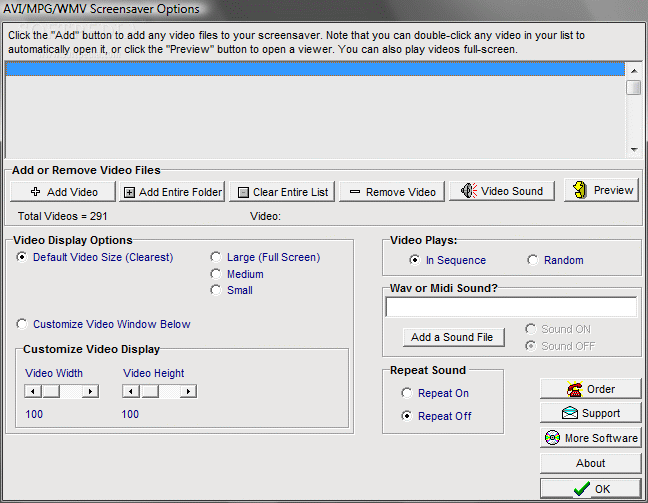648x503 pixels.
Task: Click the Video Height slider thumb
Action: tap(150, 391)
